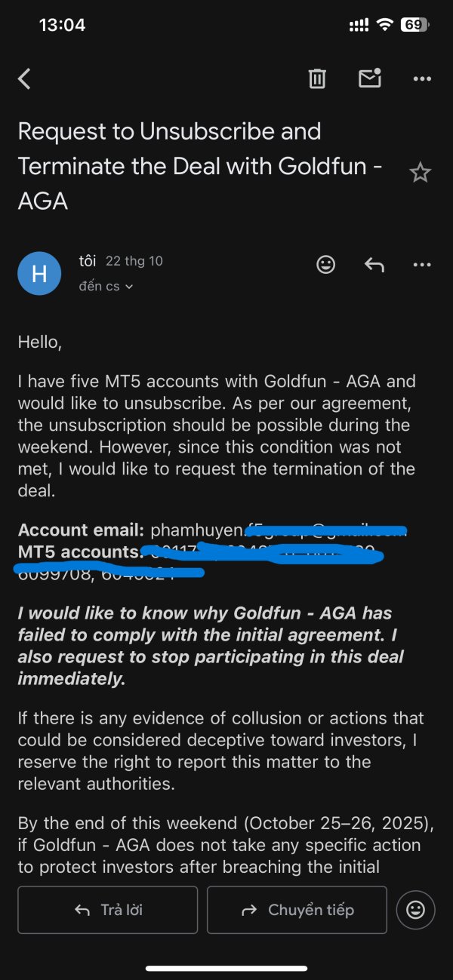
Task: Mark email as unread envelope icon
Action: tap(369, 78)
